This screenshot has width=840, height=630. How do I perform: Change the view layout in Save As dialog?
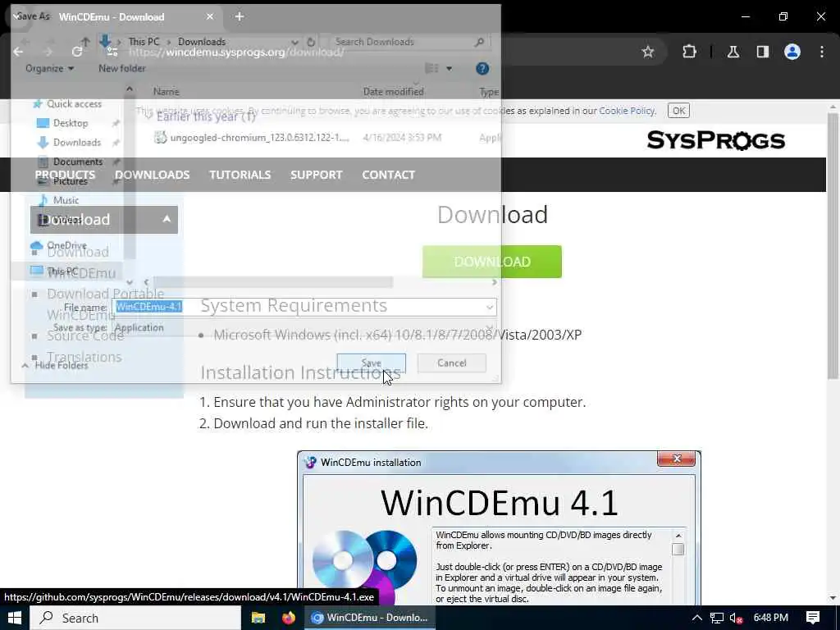[x=431, y=69]
